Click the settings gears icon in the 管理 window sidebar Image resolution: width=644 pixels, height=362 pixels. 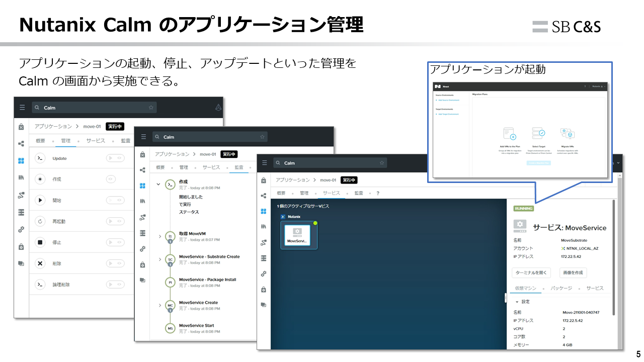click(21, 229)
